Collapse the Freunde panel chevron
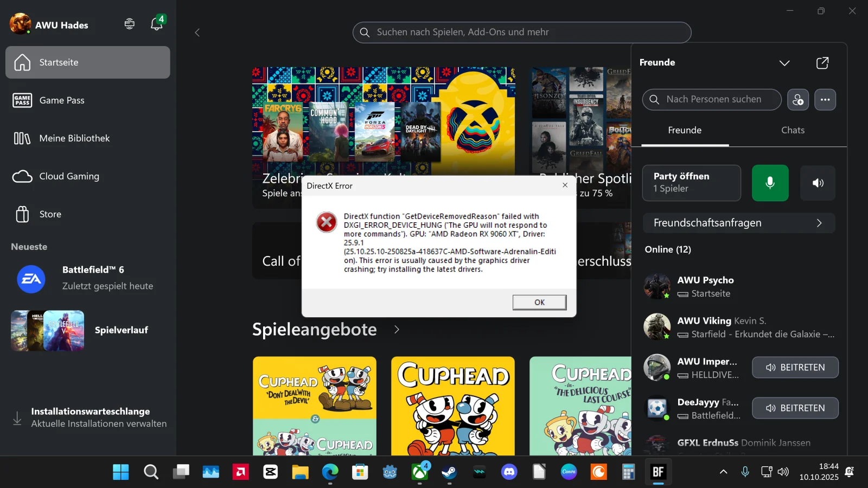The image size is (868, 488). (x=784, y=63)
